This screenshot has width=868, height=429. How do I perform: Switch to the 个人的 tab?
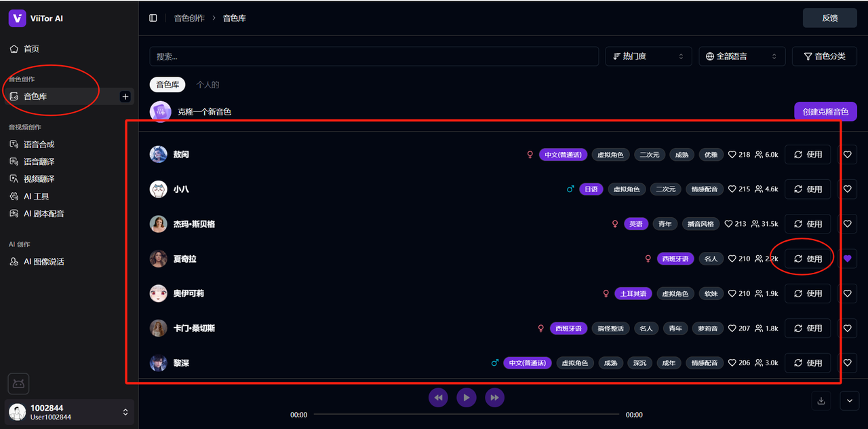click(208, 85)
